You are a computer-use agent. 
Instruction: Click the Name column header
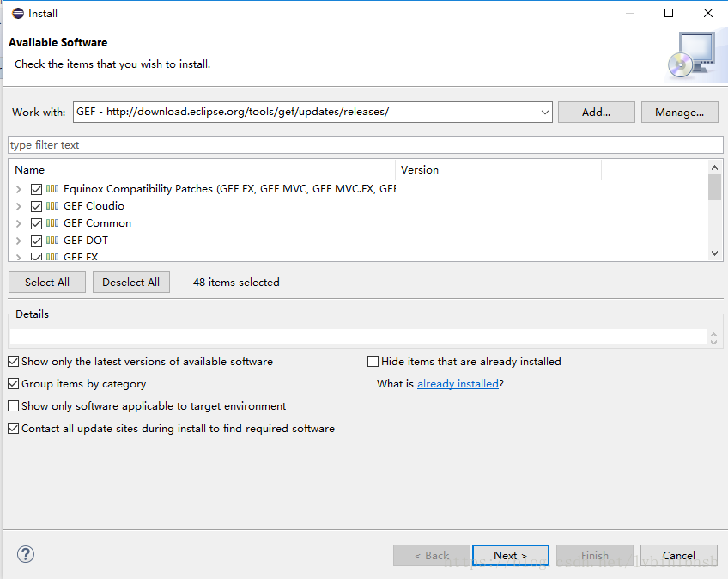tap(202, 169)
